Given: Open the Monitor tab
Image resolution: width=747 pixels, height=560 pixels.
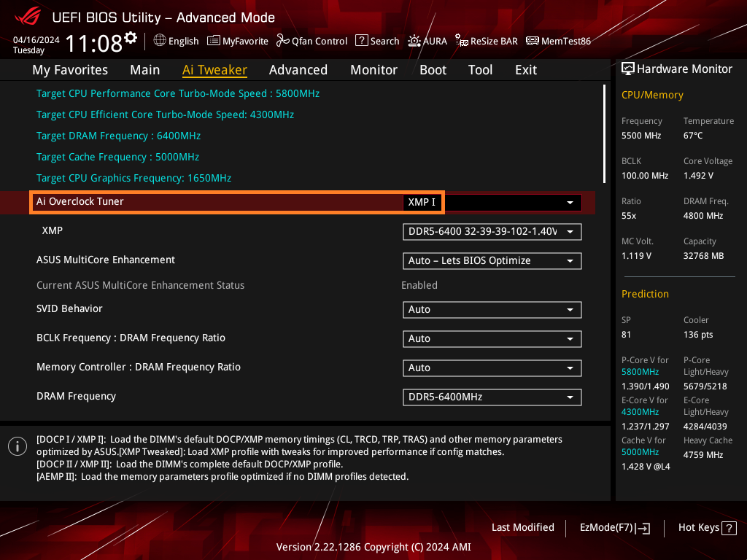Looking at the screenshot, I should pos(373,70).
